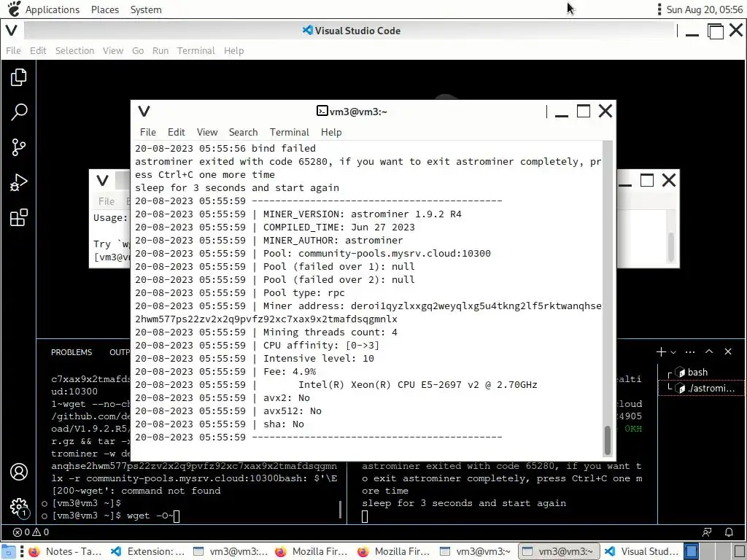Open VS Code Help menu
The height and width of the screenshot is (560, 747).
tap(234, 50)
